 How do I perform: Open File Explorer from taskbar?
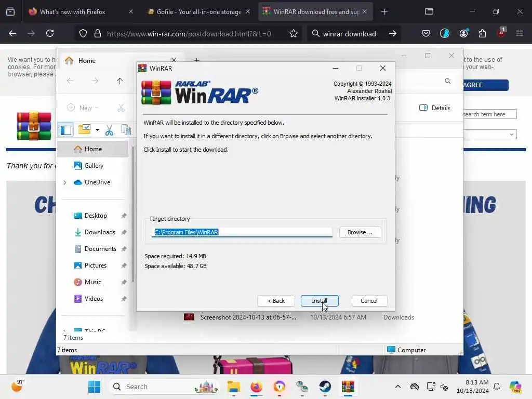[233, 387]
